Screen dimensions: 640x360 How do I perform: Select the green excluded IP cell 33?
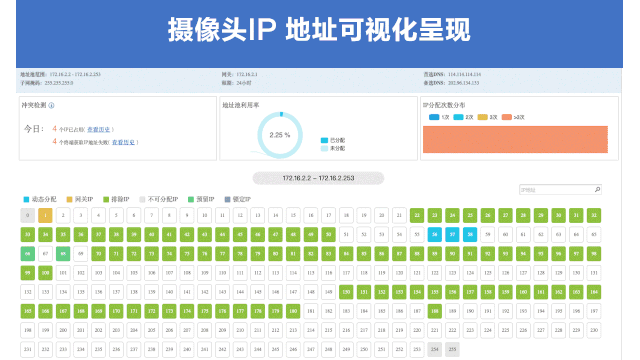pyautogui.click(x=28, y=234)
